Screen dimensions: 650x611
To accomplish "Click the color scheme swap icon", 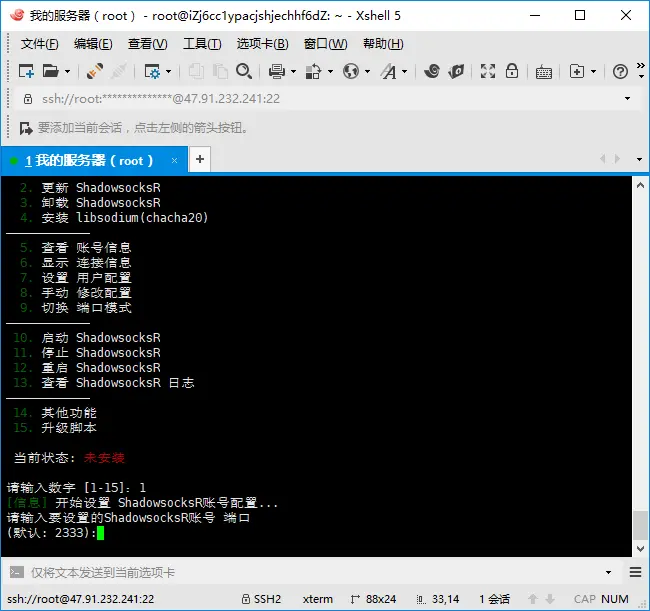I will pos(313,71).
